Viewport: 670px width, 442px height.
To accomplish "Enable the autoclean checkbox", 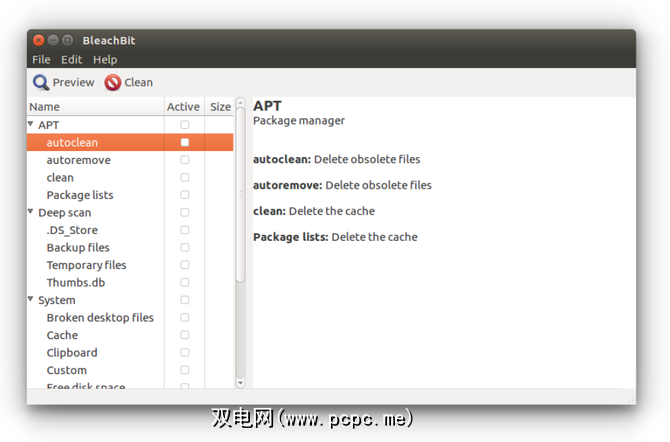I will click(x=185, y=142).
